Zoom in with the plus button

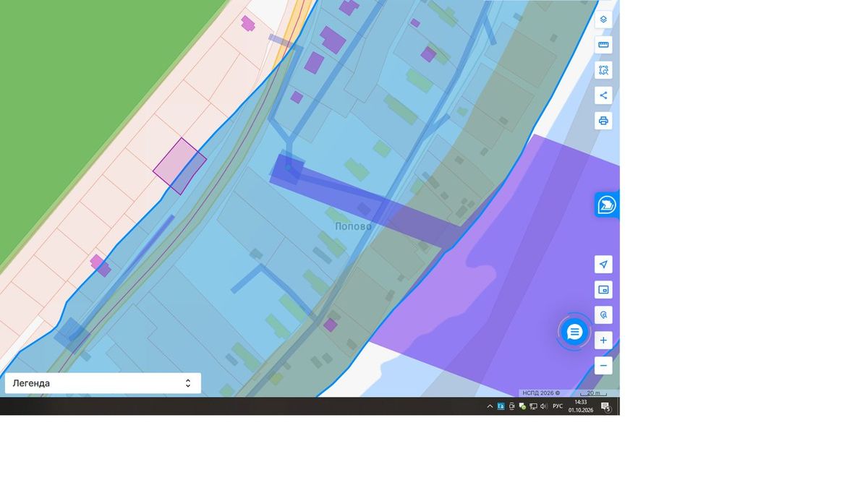[x=603, y=341]
